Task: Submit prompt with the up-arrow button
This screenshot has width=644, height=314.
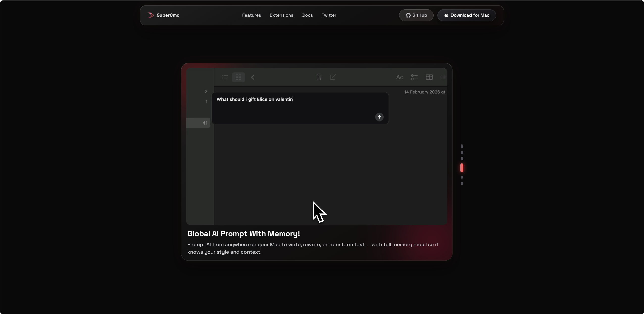Action: click(x=379, y=117)
